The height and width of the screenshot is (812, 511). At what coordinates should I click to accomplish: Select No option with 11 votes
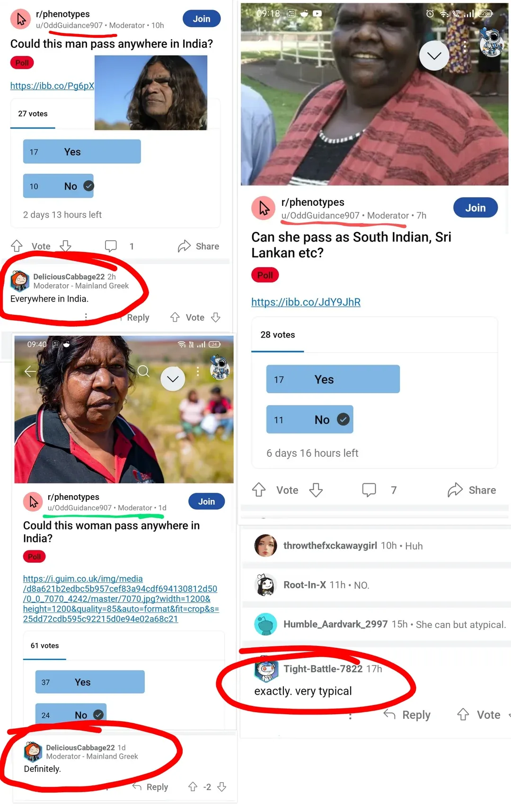pos(309,419)
